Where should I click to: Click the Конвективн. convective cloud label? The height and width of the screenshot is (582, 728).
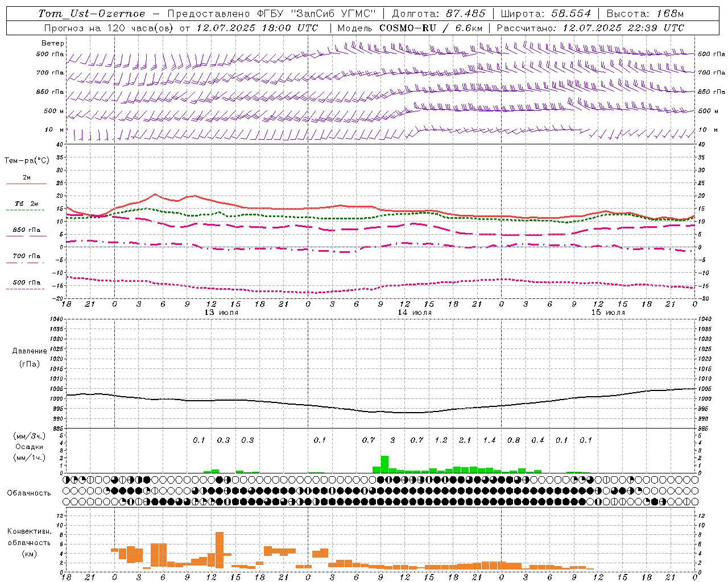point(30,531)
